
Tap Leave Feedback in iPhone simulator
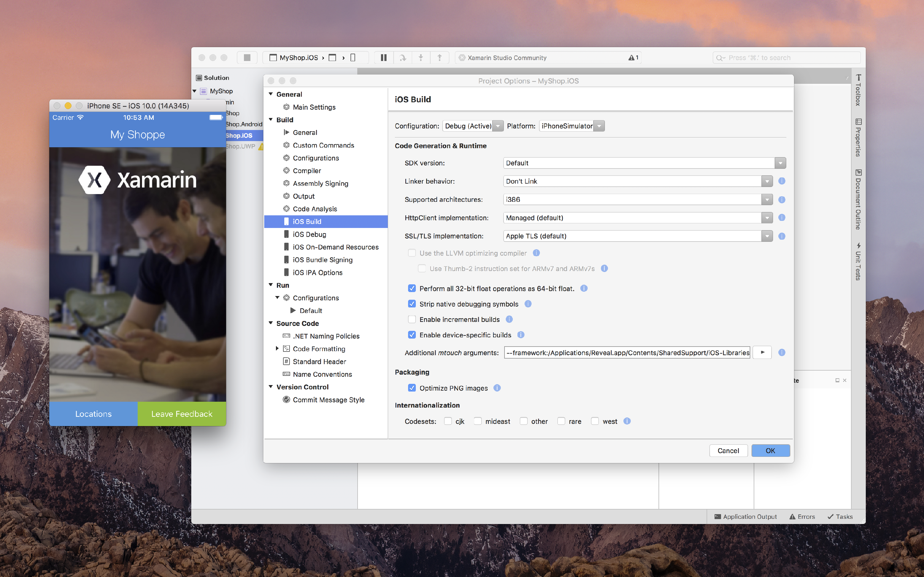click(182, 414)
